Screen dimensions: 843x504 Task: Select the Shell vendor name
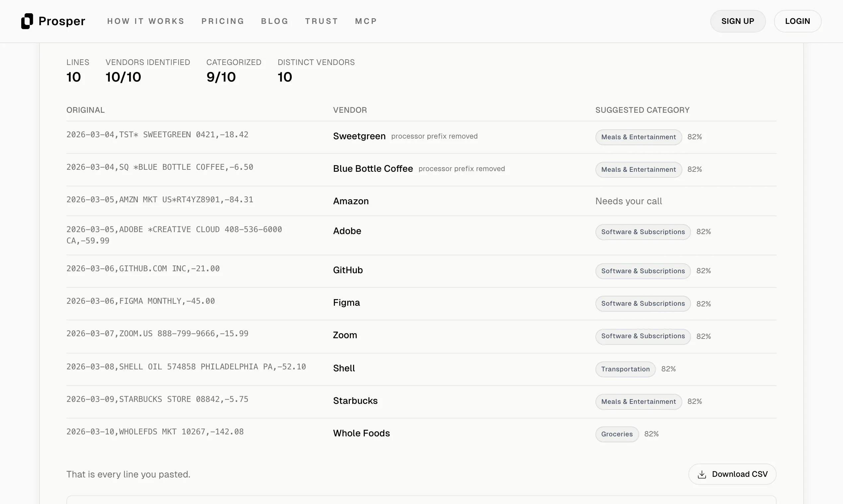click(344, 368)
